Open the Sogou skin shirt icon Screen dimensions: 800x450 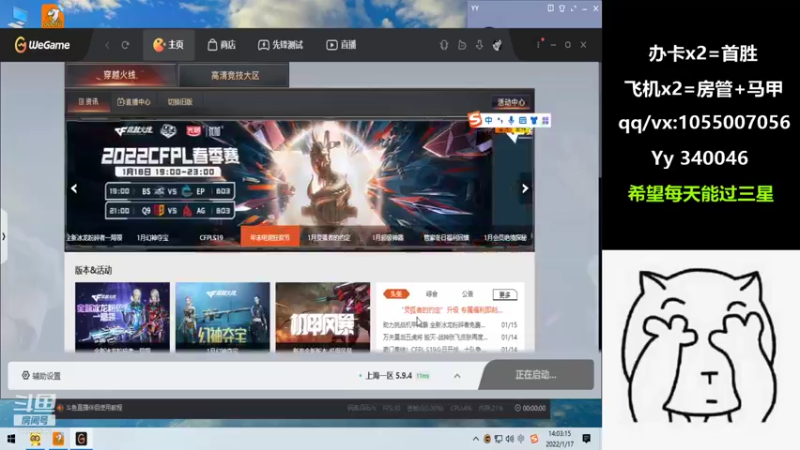pos(534,120)
